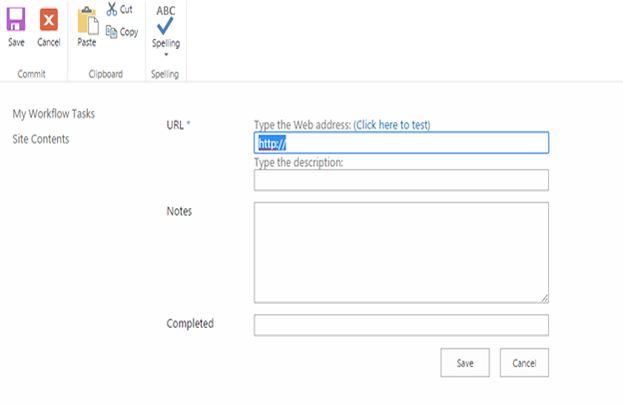The height and width of the screenshot is (406, 623).
Task: Click the URL description text field
Action: 401,180
